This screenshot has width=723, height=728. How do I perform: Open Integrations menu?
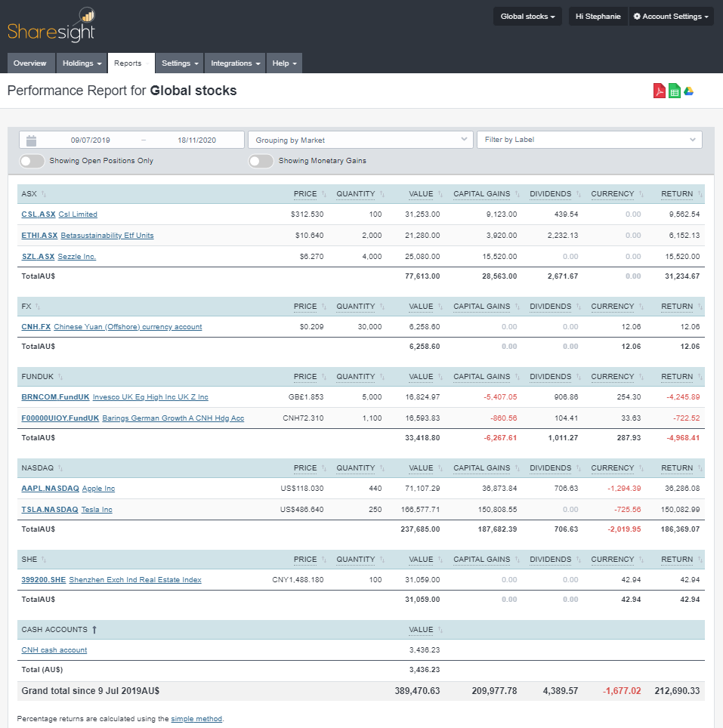(235, 63)
